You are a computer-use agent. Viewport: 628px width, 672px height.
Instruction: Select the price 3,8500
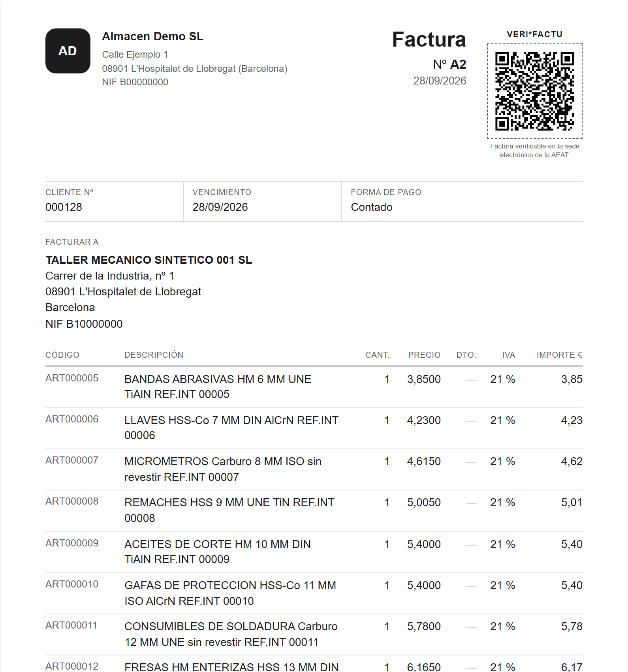(x=424, y=379)
